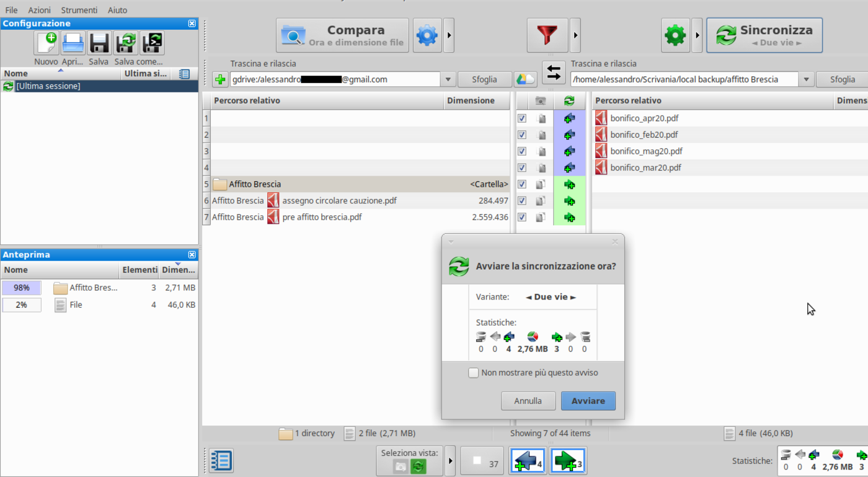Open the log panel notebook icon
This screenshot has height=477, width=868.
pyautogui.click(x=221, y=461)
